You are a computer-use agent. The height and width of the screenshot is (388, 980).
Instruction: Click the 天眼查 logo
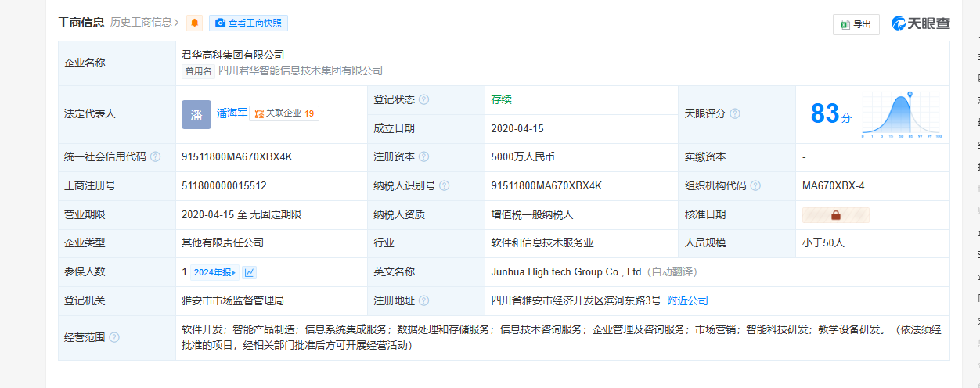pos(921,23)
